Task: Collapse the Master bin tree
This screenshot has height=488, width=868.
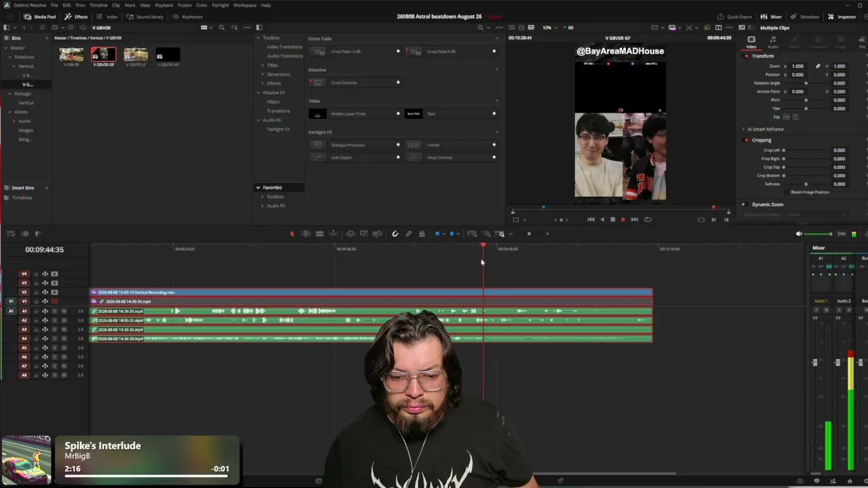Action: (x=5, y=48)
